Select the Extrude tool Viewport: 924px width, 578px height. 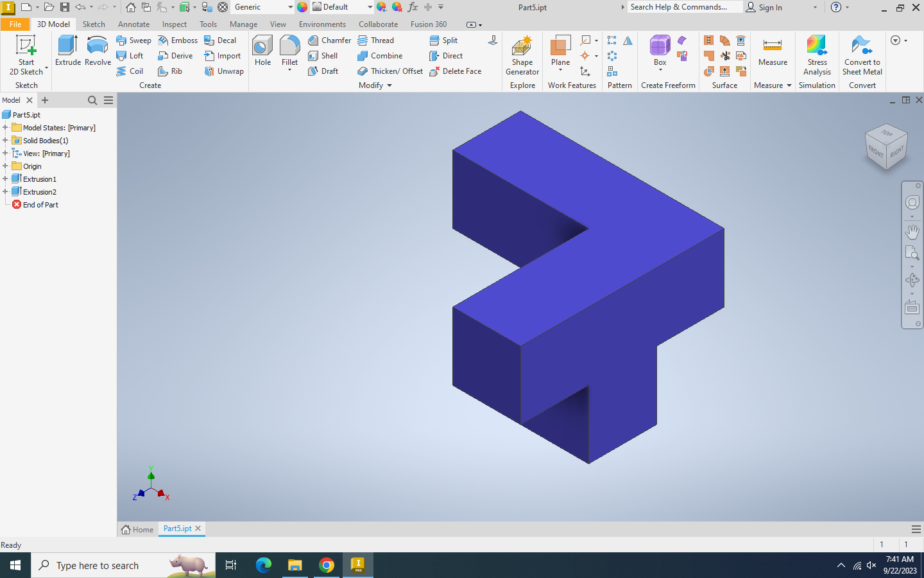pyautogui.click(x=67, y=51)
